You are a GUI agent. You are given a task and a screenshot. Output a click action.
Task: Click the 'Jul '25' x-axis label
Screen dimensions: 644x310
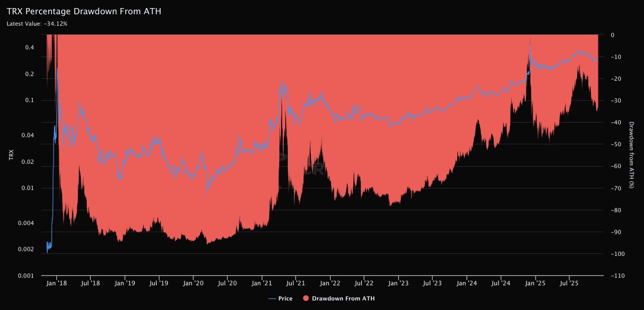point(569,282)
